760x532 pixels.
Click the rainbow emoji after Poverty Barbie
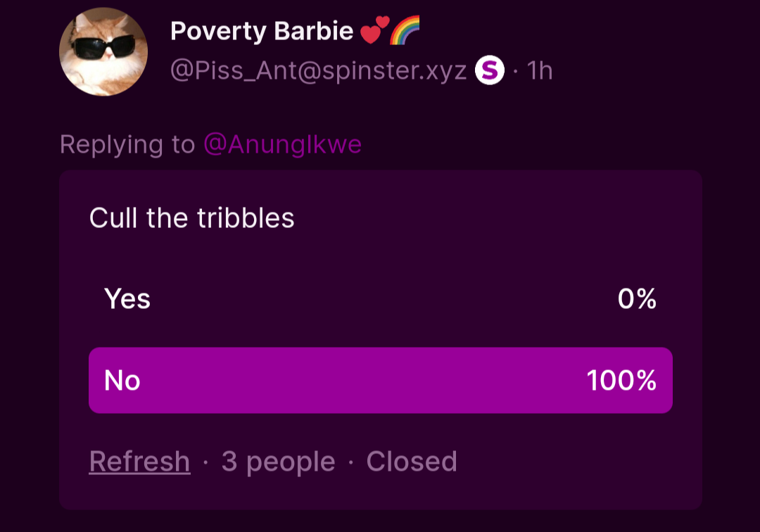click(405, 30)
